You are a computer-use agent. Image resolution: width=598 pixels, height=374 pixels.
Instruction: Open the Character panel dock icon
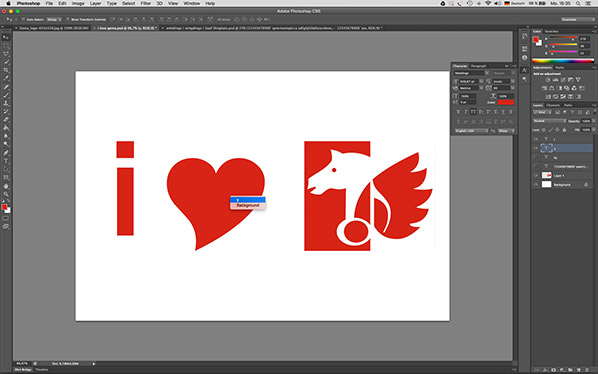click(525, 71)
